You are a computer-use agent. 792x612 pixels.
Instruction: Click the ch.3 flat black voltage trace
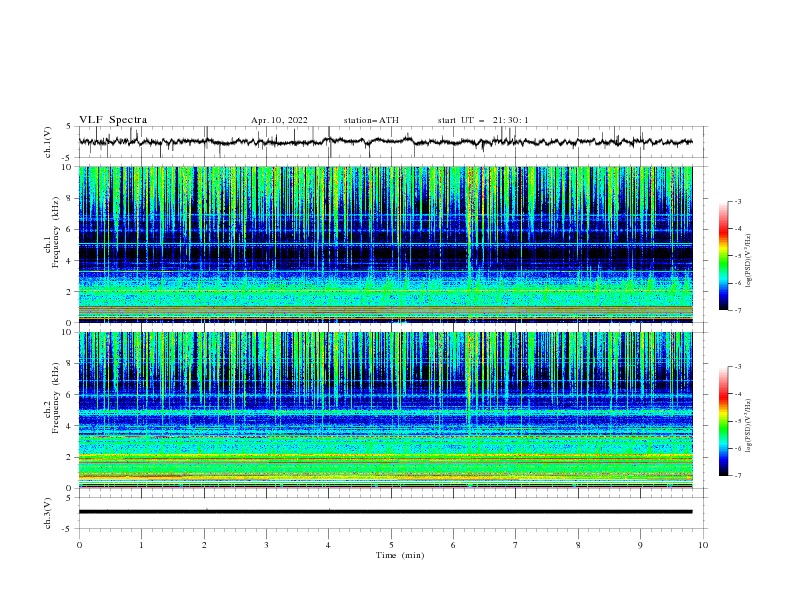pos(386,512)
